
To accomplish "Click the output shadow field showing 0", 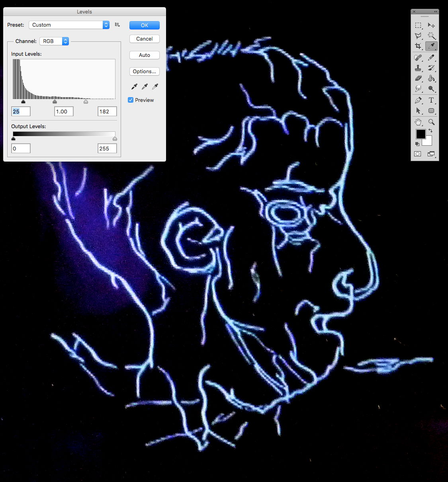I will coord(21,148).
